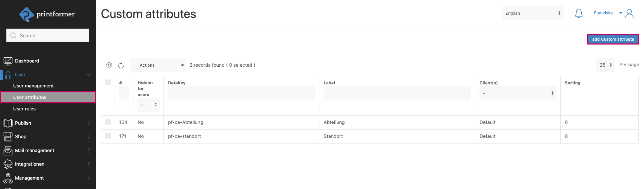Click the Dashboard monitor icon
The width and height of the screenshot is (644, 189).
point(8,61)
